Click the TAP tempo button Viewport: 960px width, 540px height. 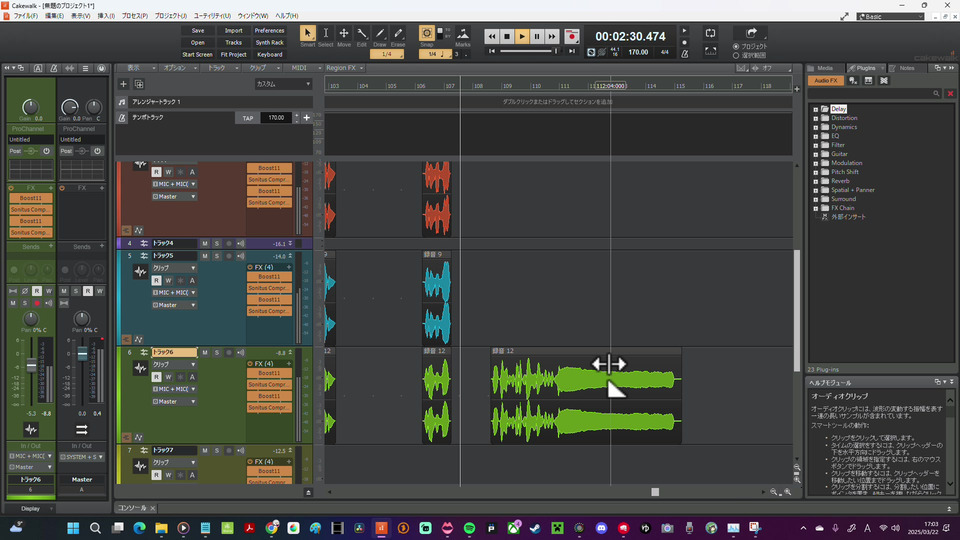248,118
